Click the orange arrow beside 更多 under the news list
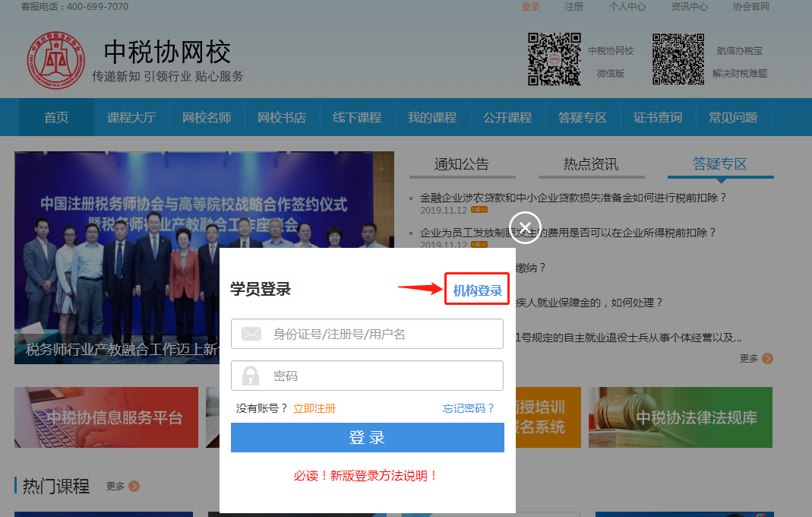 point(767,358)
